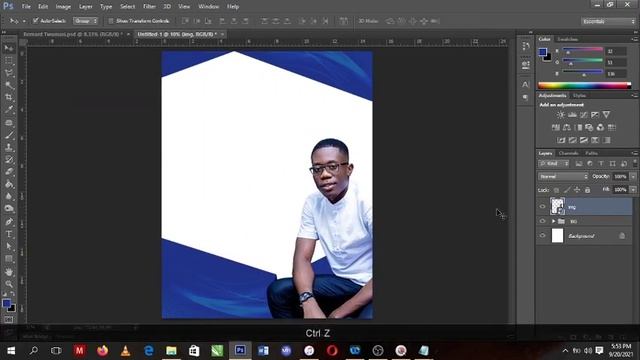
Task: Open the Normal blend mode dropdown
Action: click(563, 177)
